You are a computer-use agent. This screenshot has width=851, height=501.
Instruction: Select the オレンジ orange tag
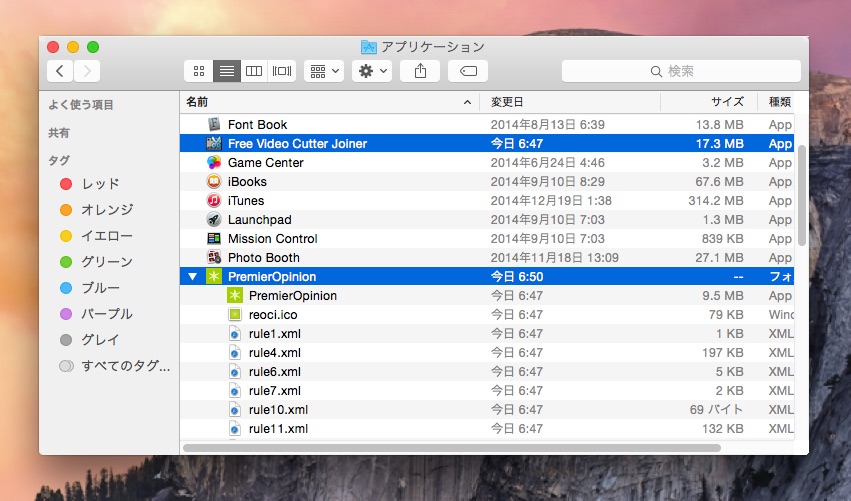96,210
